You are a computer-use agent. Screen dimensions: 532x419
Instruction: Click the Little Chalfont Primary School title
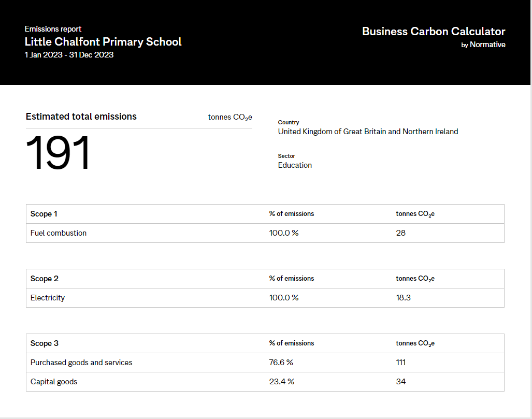point(103,42)
